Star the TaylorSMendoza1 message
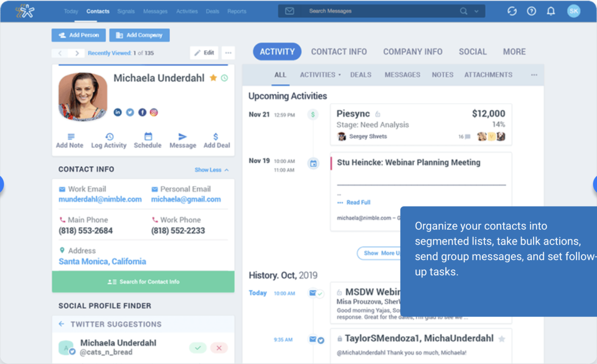 (x=502, y=339)
